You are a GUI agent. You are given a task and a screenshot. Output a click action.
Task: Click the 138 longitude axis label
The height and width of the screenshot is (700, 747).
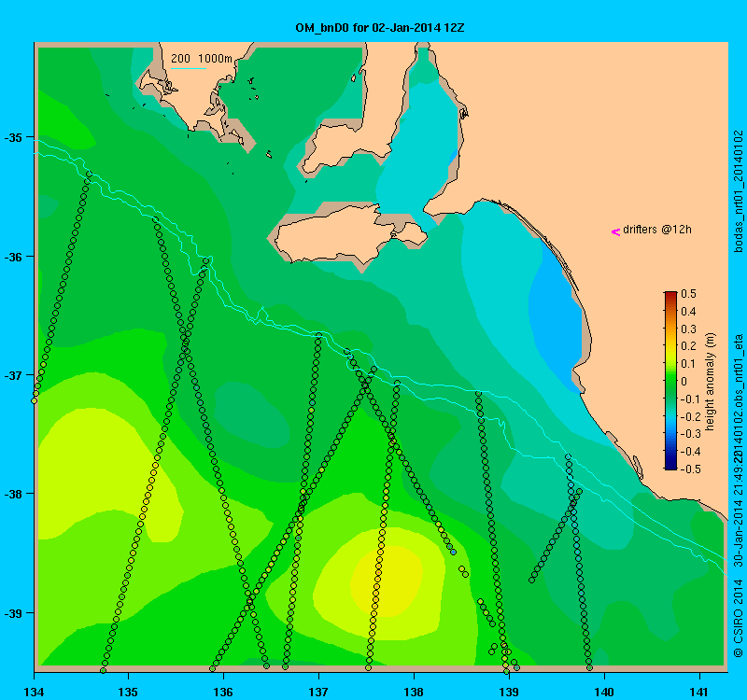click(x=414, y=692)
